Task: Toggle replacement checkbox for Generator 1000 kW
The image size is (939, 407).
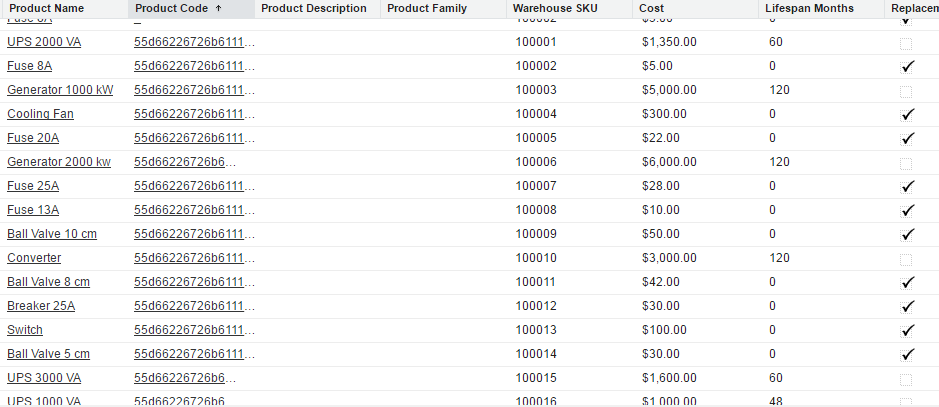Action: pyautogui.click(x=906, y=91)
